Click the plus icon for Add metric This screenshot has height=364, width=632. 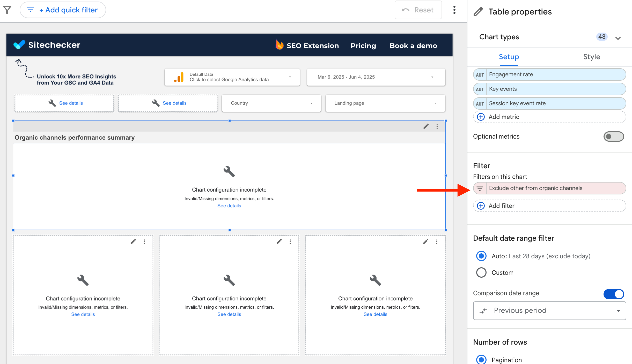(x=481, y=117)
